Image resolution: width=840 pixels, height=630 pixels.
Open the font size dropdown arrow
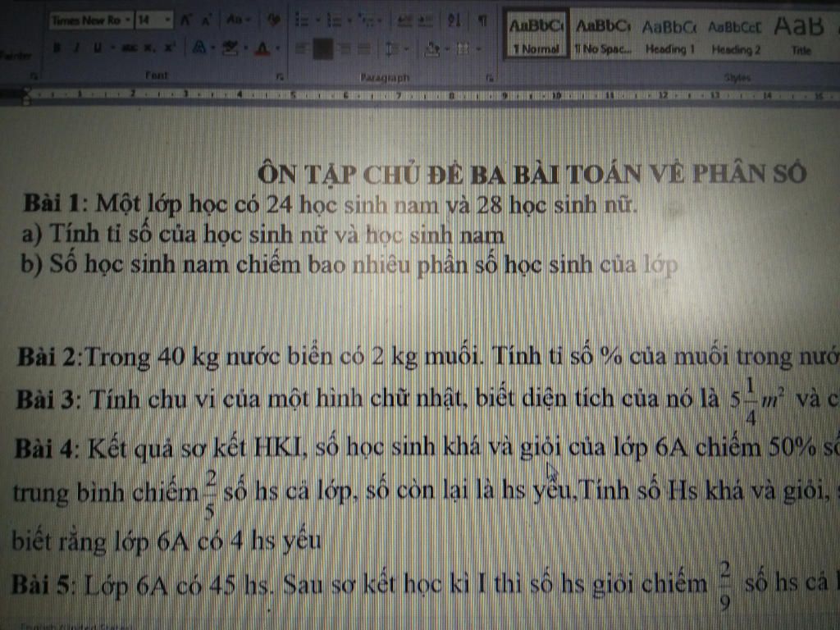[167, 21]
